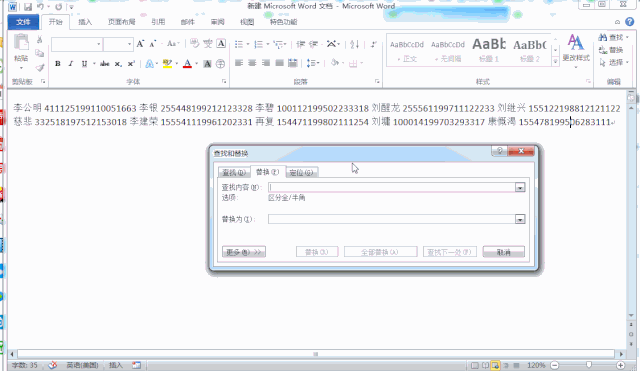Open the Font Color dropdown arrow
This screenshot has width=640, height=371.
[196, 64]
